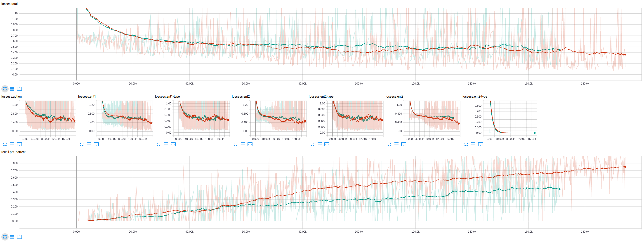Image resolution: width=644 pixels, height=243 pixels.
Task: Expand the lossess.ent2 chart size
Action: tap(236, 144)
